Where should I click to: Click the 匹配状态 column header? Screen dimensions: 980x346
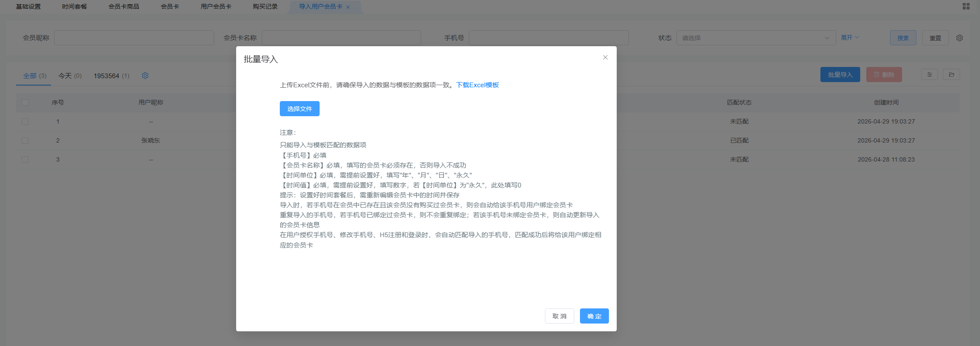pos(739,102)
